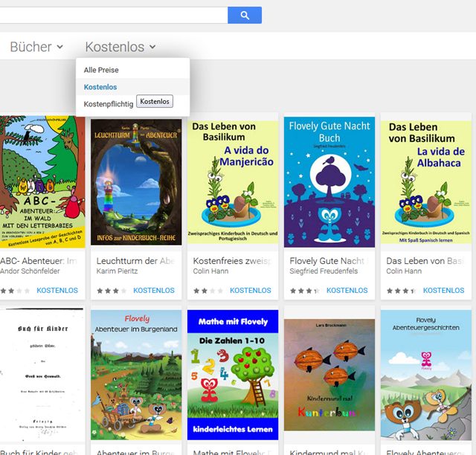Open Flovely Gute Nacht Buch cover
476x455 pixels.
(329, 182)
